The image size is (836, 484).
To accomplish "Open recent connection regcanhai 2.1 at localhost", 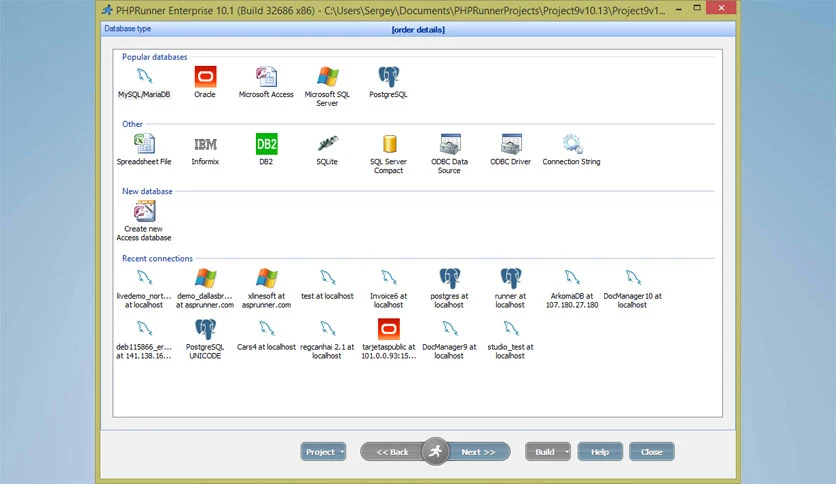I will coord(327,340).
